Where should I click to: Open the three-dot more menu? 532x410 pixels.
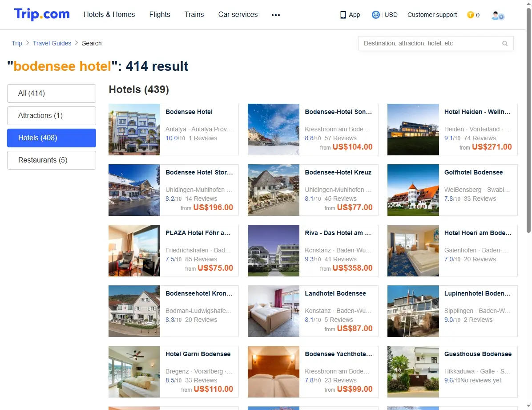(x=276, y=15)
